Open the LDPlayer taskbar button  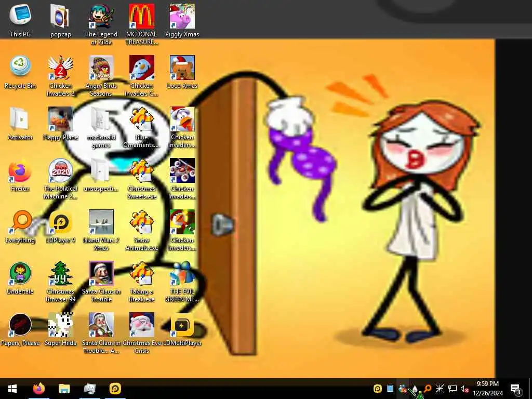(x=115, y=389)
